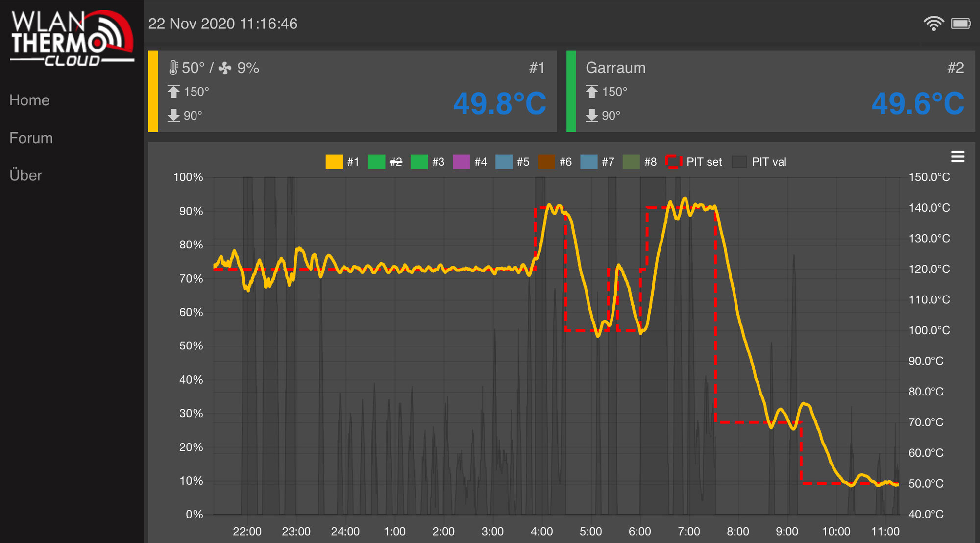
Task: Click the Garraum channel name
Action: point(616,68)
